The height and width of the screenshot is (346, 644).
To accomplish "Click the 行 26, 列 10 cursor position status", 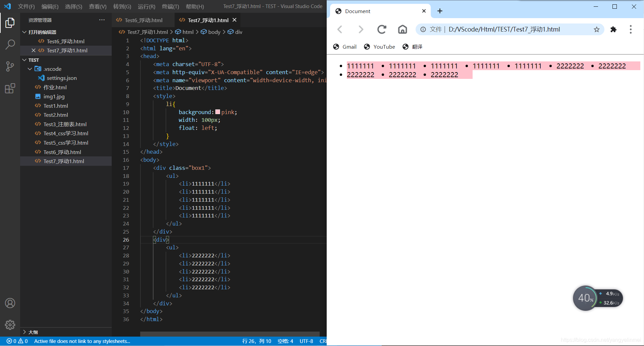I will pos(257,341).
